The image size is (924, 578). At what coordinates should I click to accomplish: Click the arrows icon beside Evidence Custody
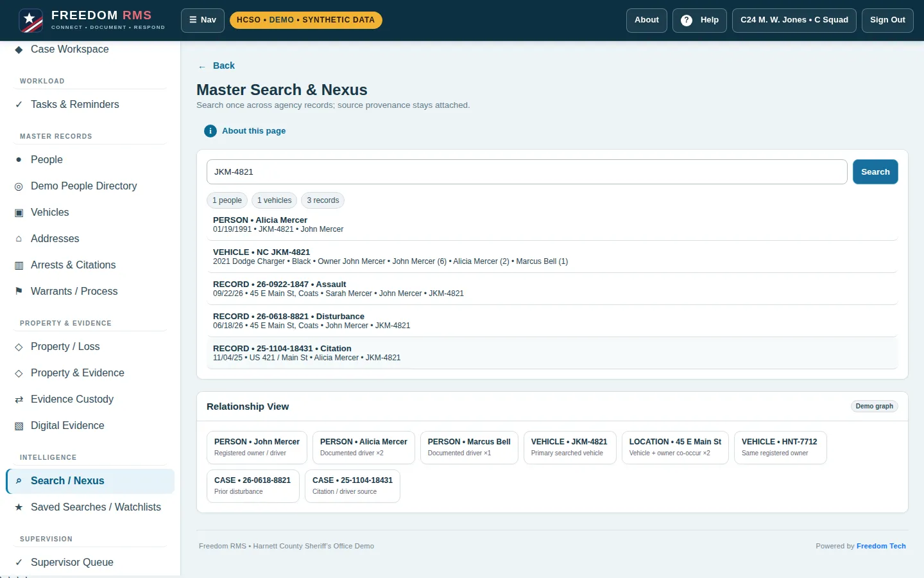(19, 399)
